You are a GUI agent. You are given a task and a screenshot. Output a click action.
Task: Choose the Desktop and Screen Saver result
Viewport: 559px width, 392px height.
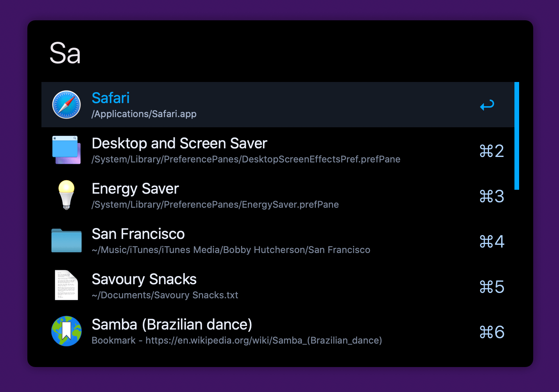[179, 143]
